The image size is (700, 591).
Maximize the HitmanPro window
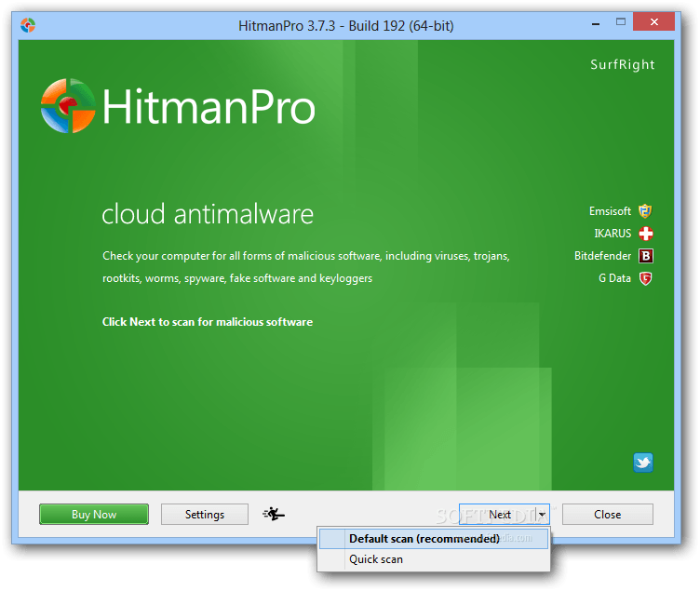tap(621, 22)
